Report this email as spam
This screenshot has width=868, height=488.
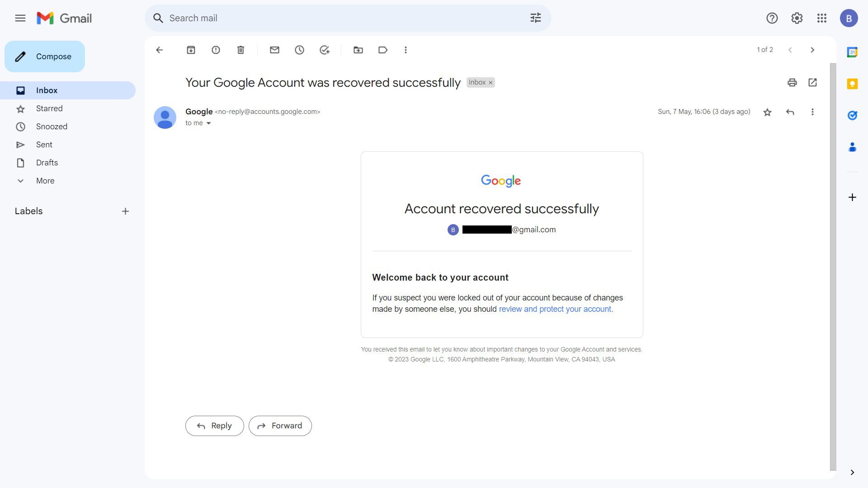coord(216,50)
